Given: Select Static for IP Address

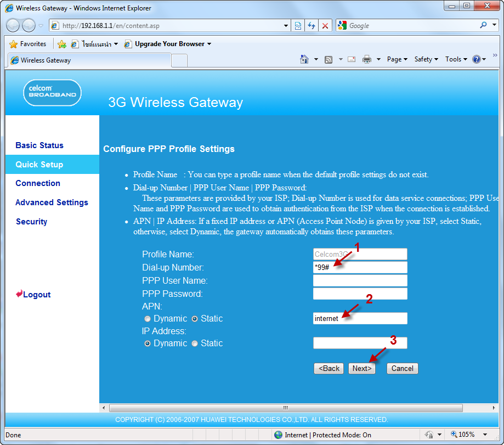Looking at the screenshot, I should click(195, 343).
